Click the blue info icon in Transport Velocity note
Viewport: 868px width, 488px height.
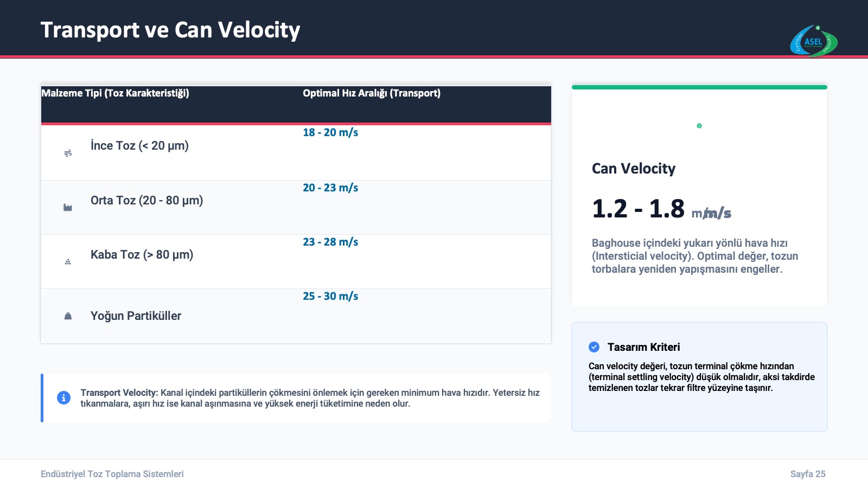tap(63, 398)
